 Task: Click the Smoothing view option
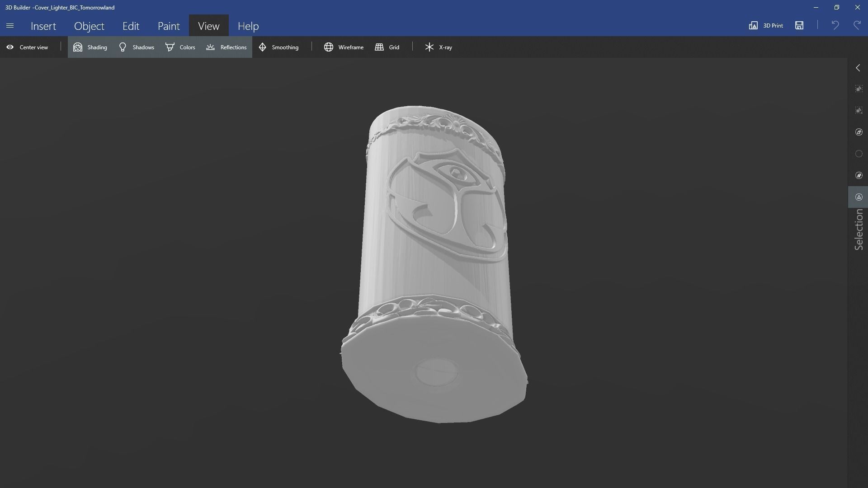point(278,47)
